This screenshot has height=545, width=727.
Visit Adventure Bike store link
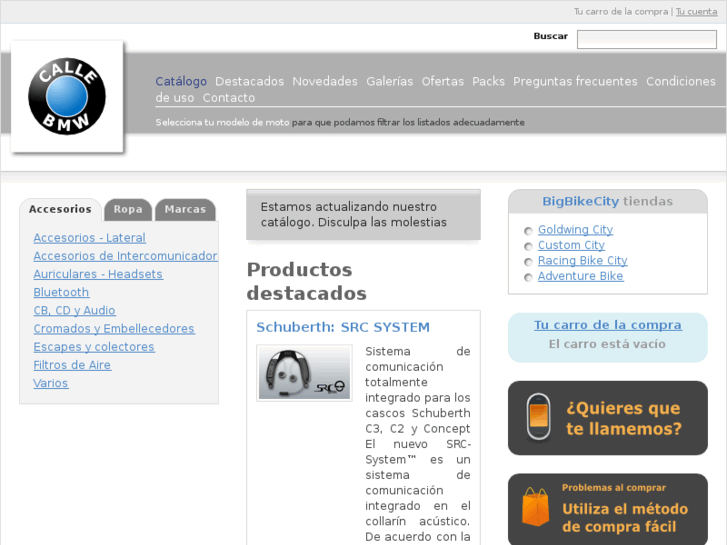(580, 276)
